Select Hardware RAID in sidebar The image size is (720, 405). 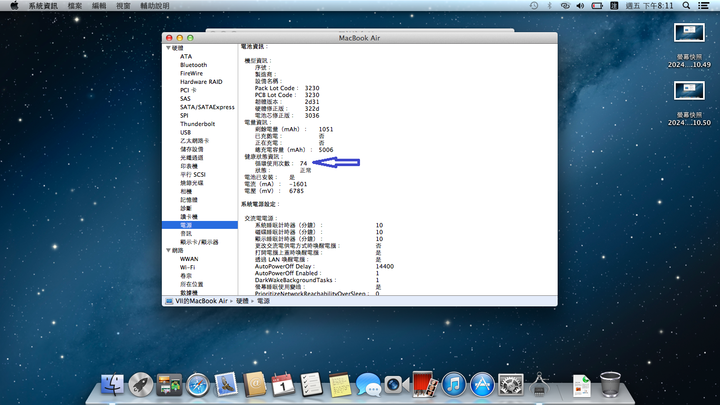point(201,82)
